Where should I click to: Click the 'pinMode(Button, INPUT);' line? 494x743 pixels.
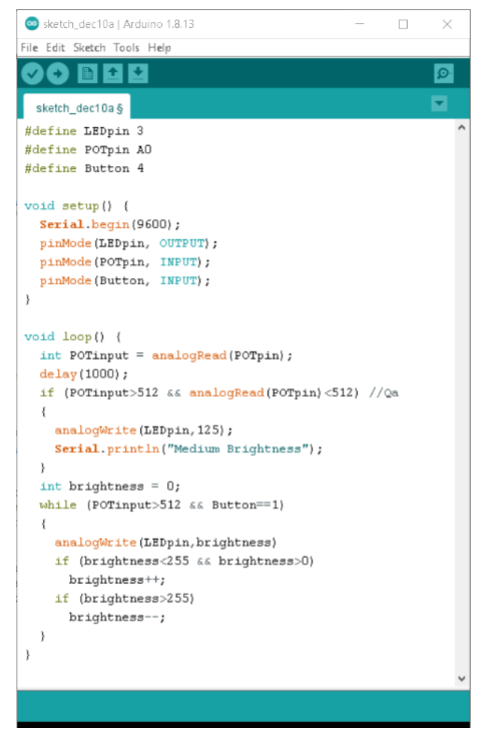tap(125, 281)
